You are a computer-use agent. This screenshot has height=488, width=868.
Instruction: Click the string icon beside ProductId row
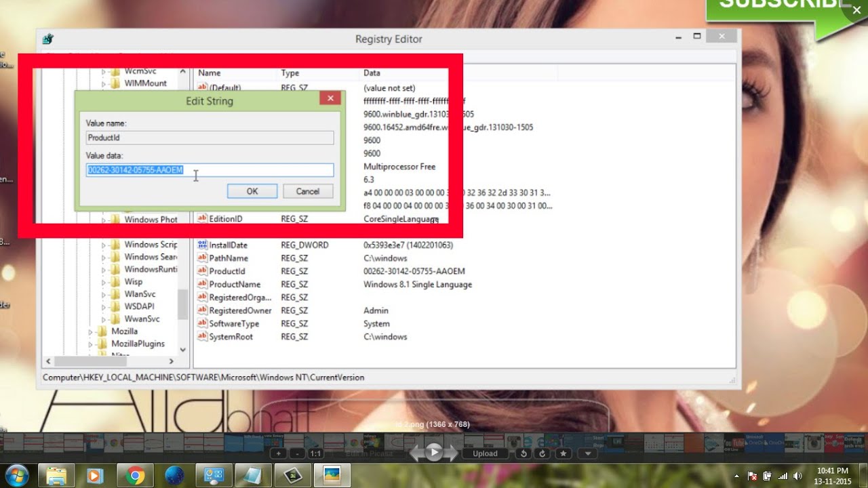(x=202, y=271)
